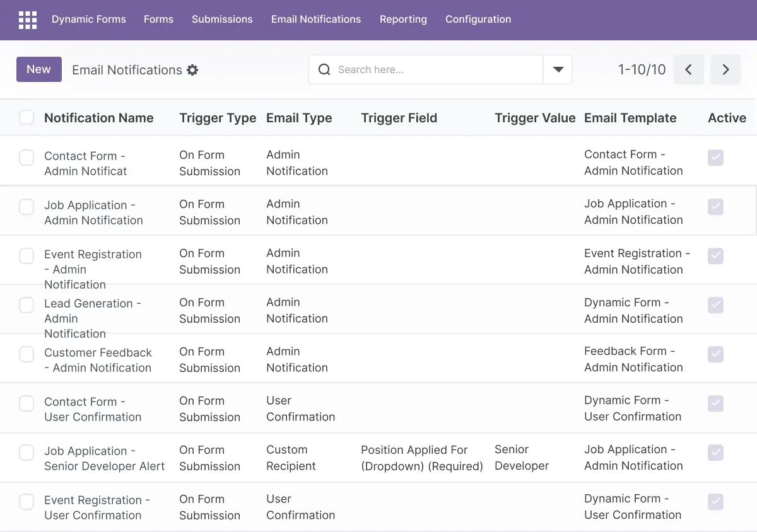Open the Dynamic Forms menu
This screenshot has width=757, height=532.
[x=89, y=20]
